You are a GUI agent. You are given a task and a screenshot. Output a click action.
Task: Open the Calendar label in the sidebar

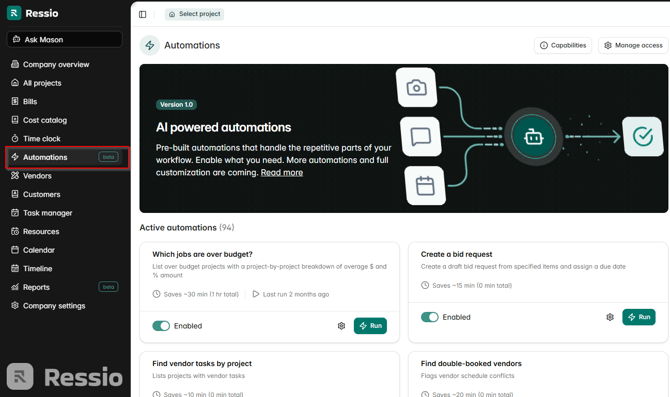point(39,250)
